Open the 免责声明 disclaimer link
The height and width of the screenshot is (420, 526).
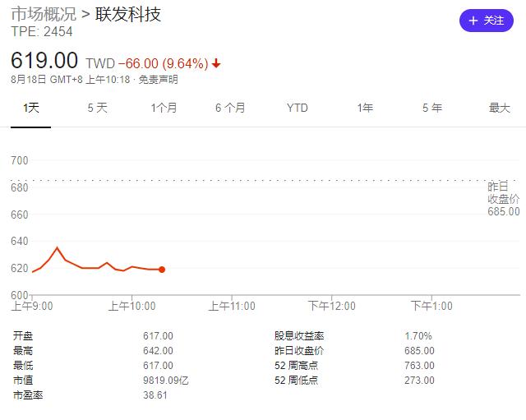pyautogui.click(x=159, y=80)
